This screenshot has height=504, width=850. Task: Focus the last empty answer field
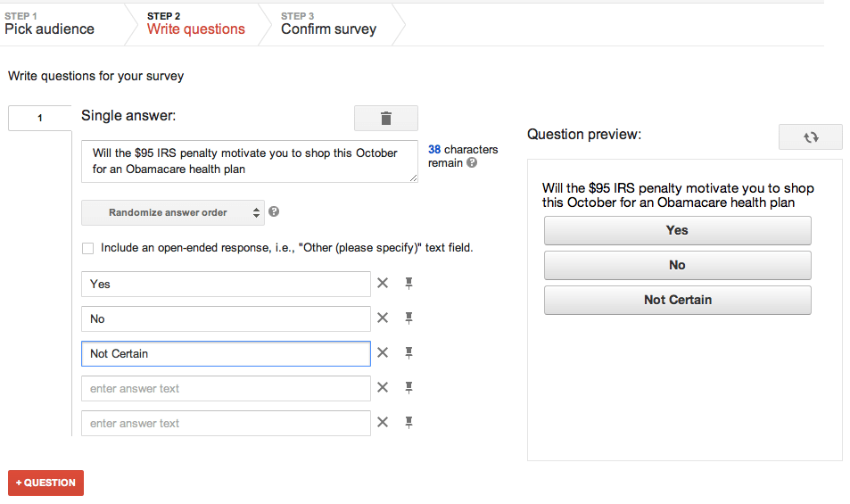pyautogui.click(x=226, y=423)
